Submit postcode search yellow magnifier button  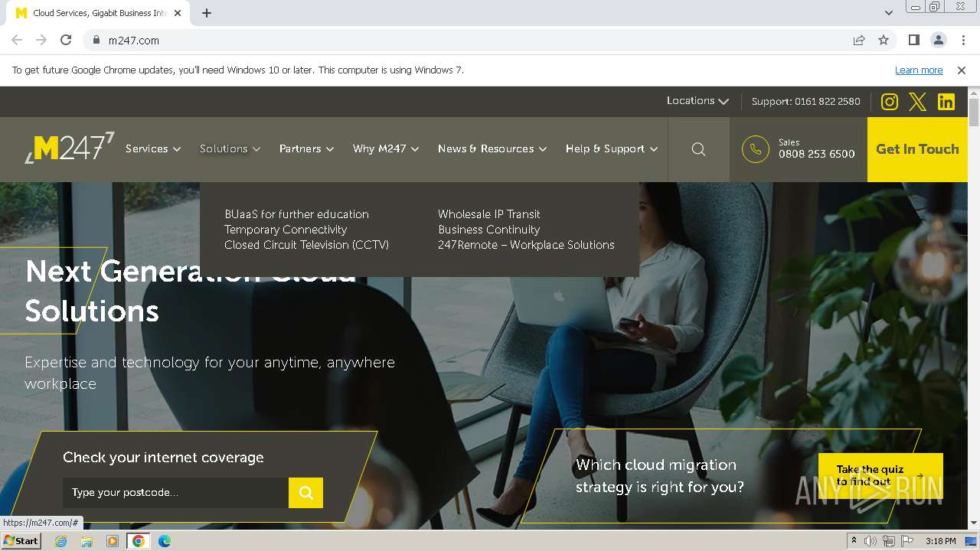point(305,493)
